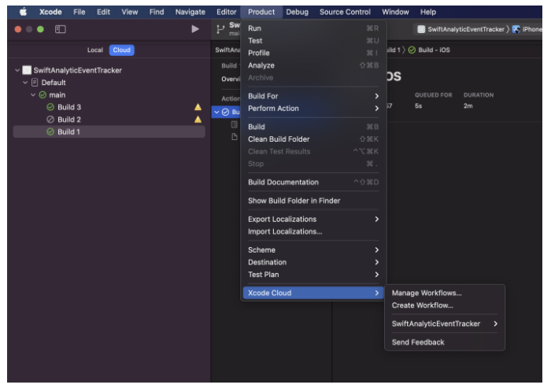
Task: Select Build 1 row in the navigator
Action: 109,131
